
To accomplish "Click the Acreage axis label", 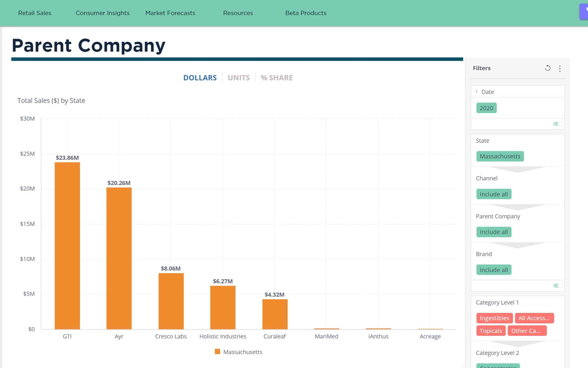I will 430,336.
